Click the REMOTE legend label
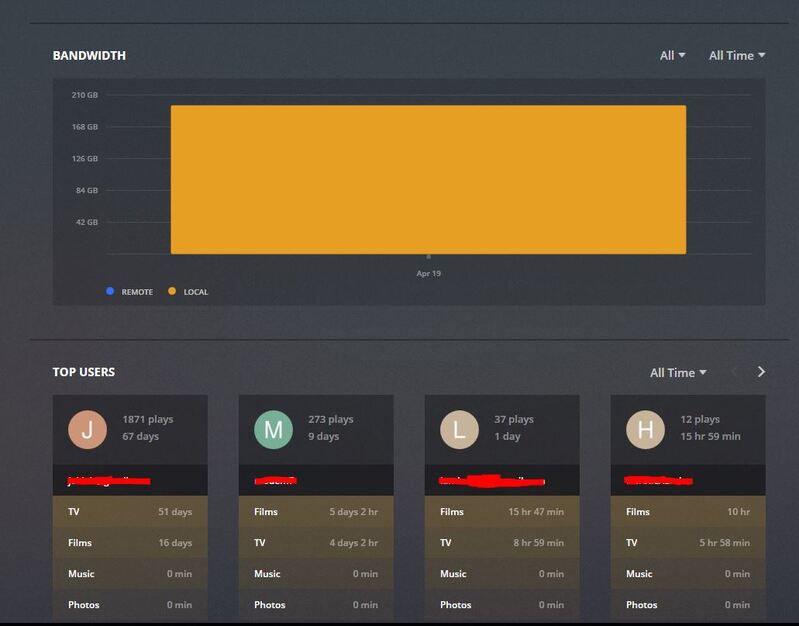 point(137,292)
